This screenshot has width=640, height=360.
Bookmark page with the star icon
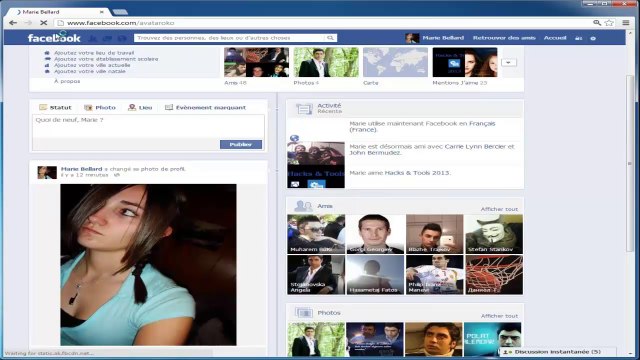pyautogui.click(x=609, y=23)
